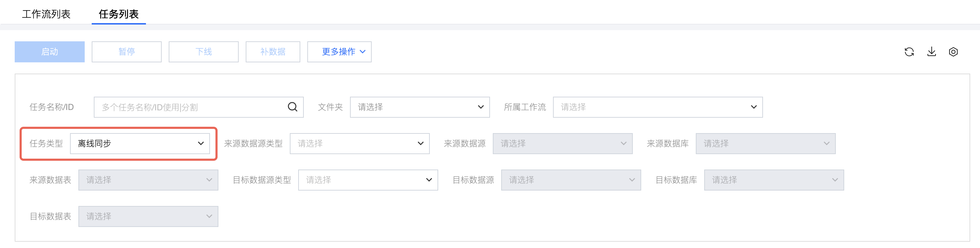Screen dimensions: 980x248
Task: Open the 目标数据源类型 dropdown
Action: tap(367, 180)
